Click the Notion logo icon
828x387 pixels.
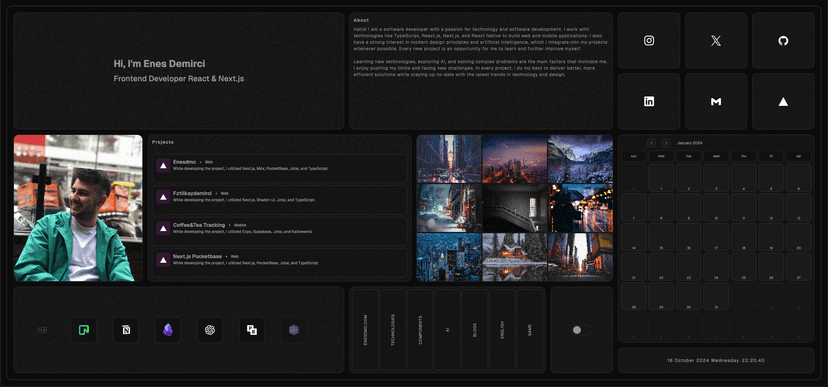coord(126,330)
